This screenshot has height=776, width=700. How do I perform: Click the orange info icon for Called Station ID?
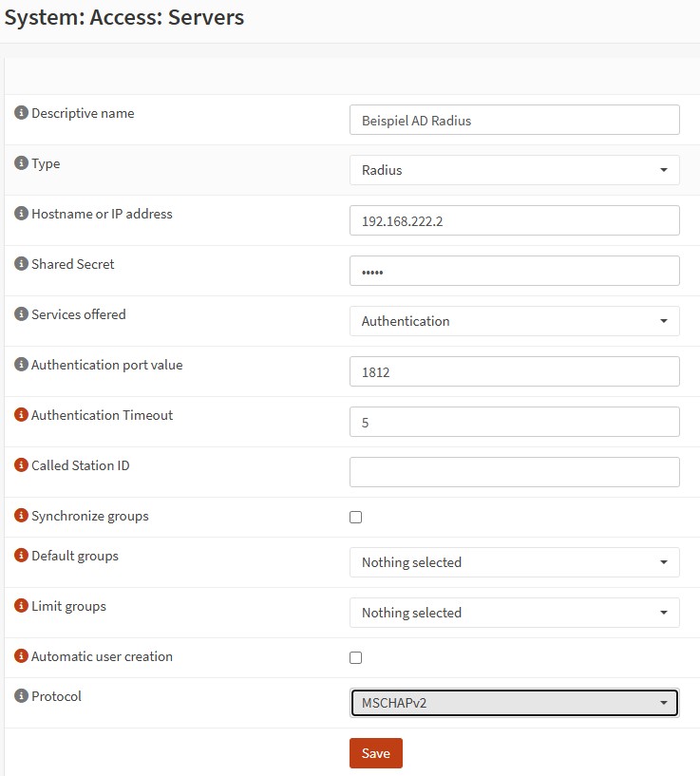(x=21, y=465)
